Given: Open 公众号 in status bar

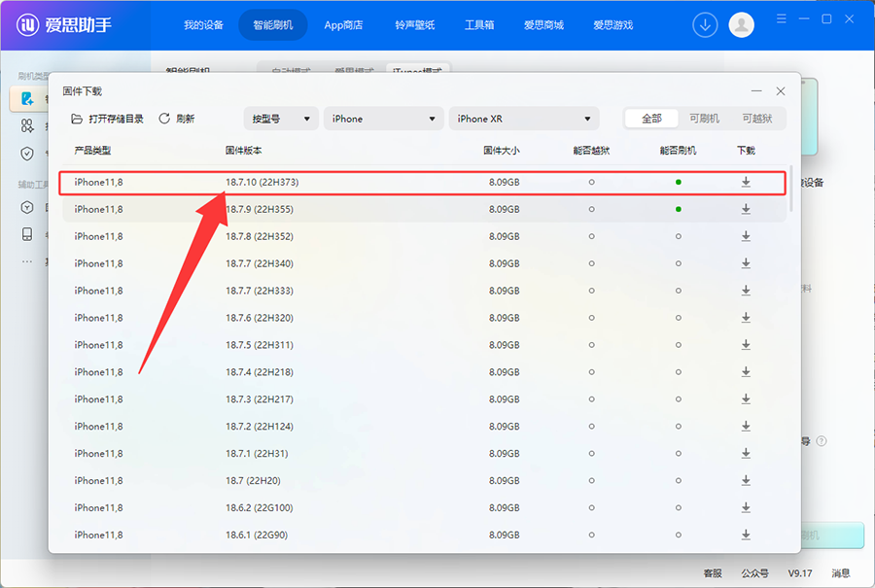Looking at the screenshot, I should click(754, 573).
